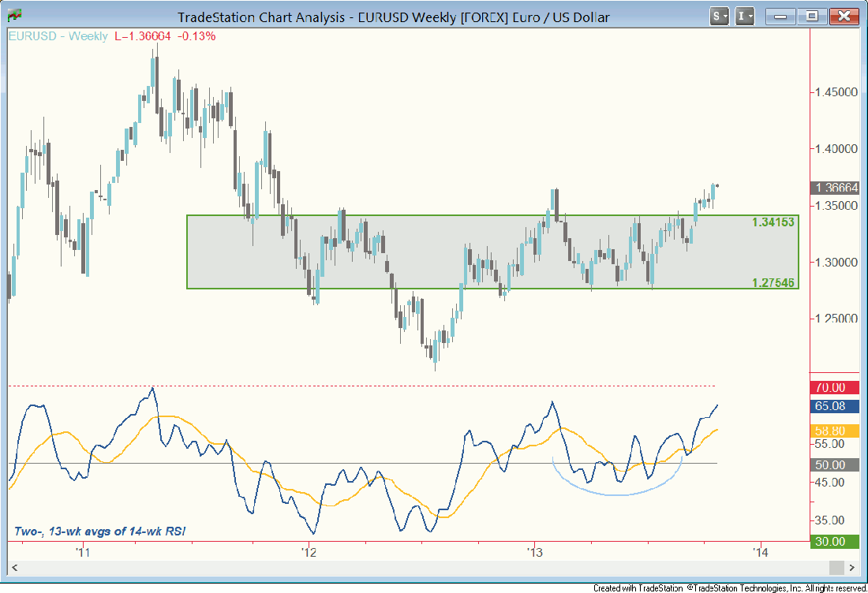Select the 1.27546 lower range label
This screenshot has height=593, width=868.
[773, 282]
